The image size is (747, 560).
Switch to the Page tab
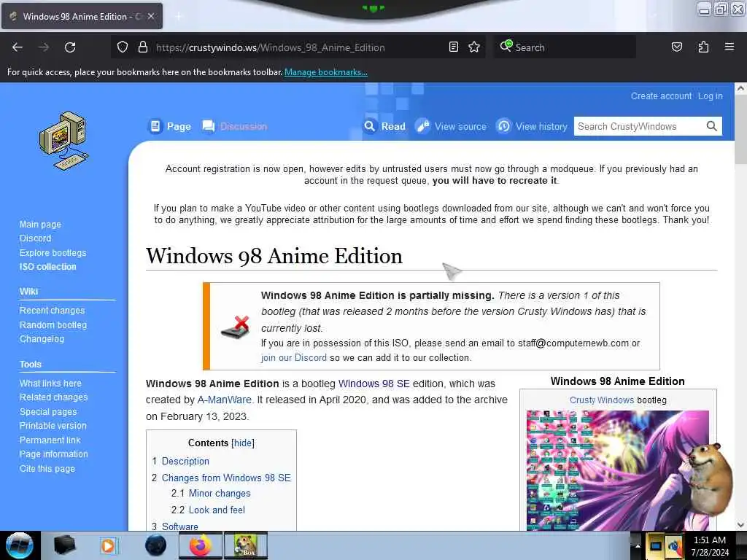169,126
